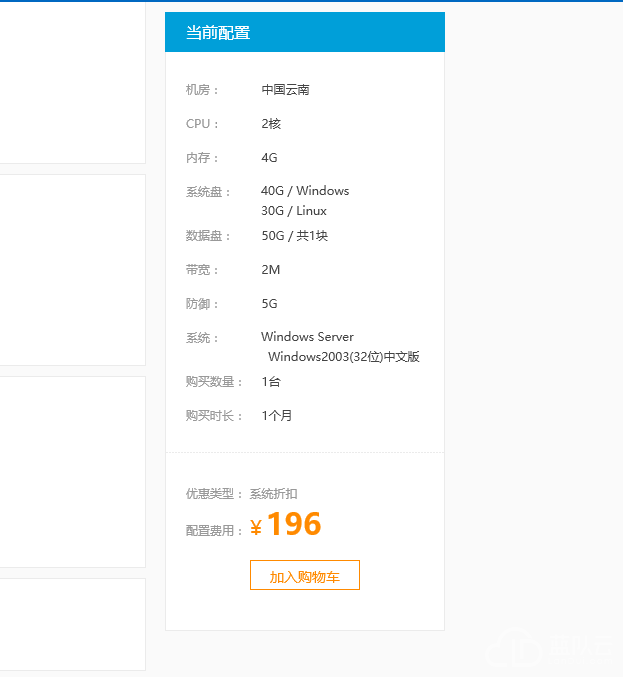Click the 系统盘 label
This screenshot has height=677, width=623.
[208, 192]
